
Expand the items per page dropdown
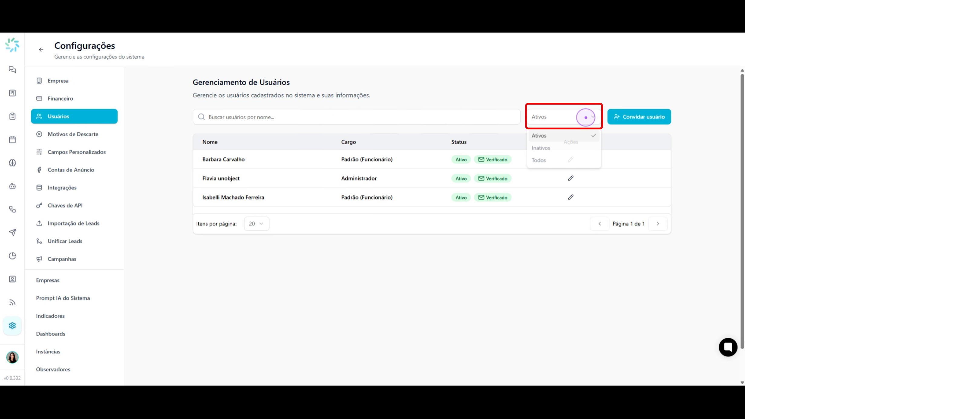tap(256, 224)
